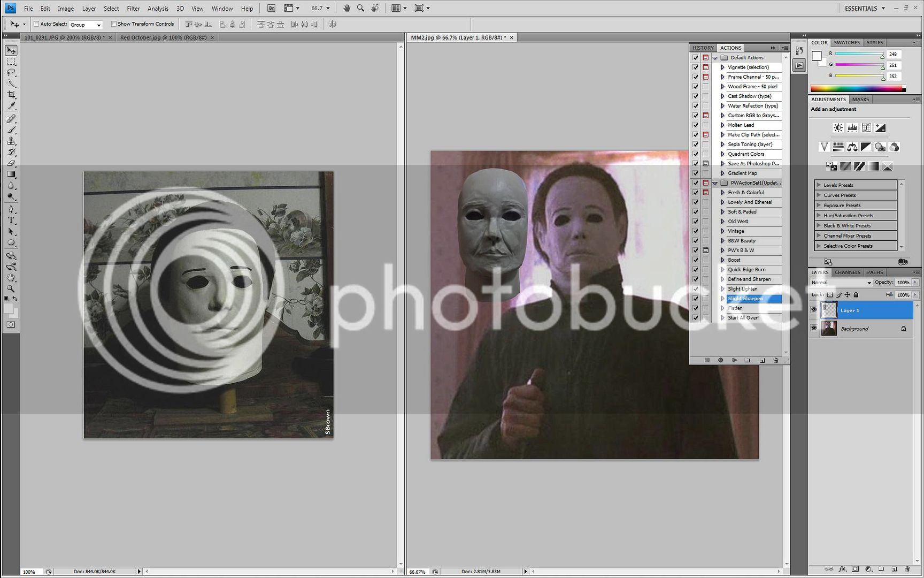Toggle the Old West action checkmark
924x578 pixels.
coord(695,222)
